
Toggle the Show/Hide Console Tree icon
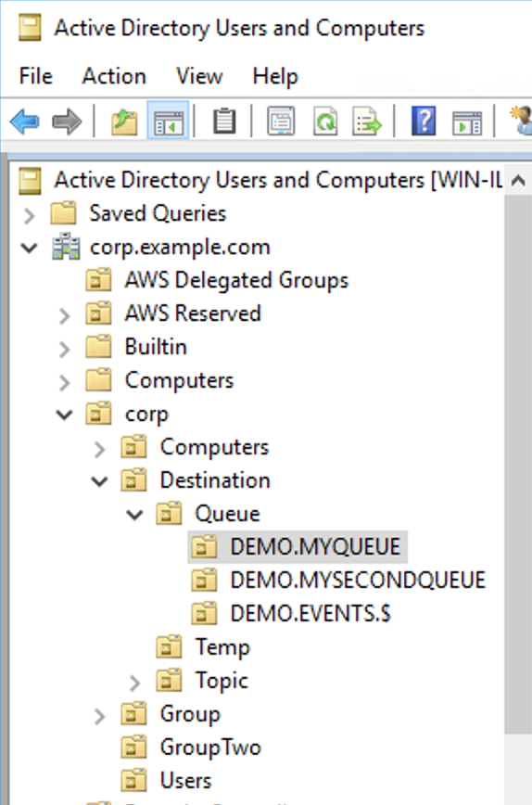(x=169, y=121)
